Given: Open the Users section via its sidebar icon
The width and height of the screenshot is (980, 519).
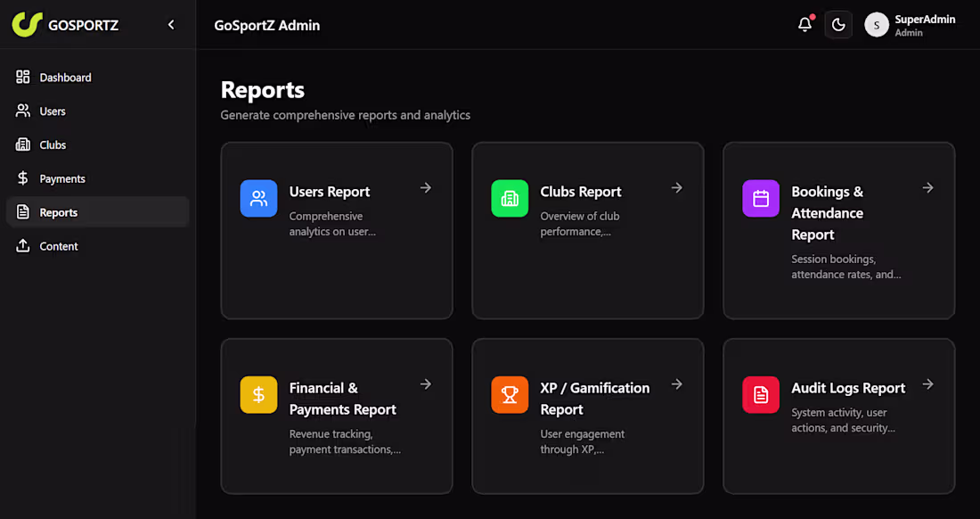Looking at the screenshot, I should point(21,111).
